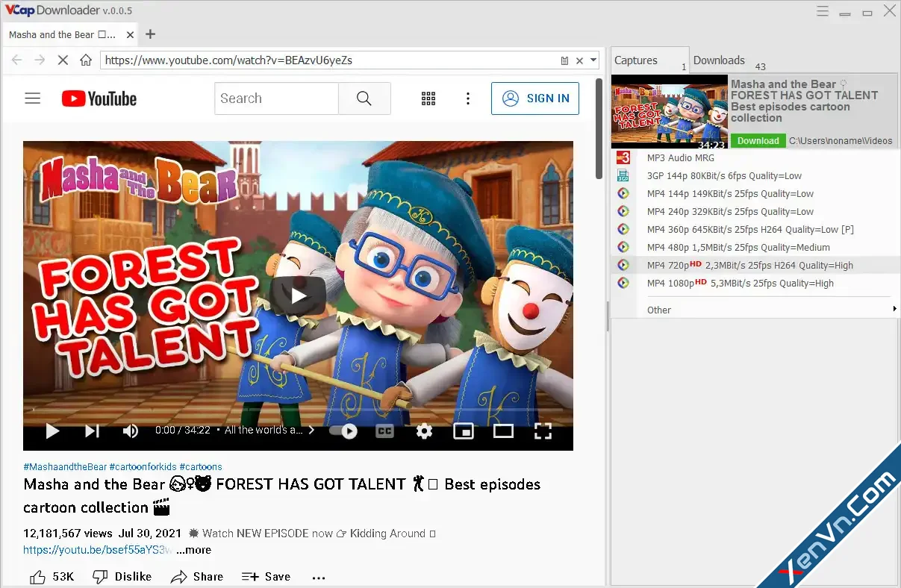The height and width of the screenshot is (588, 901).
Task: Open the browser home page icon
Action: pos(86,60)
